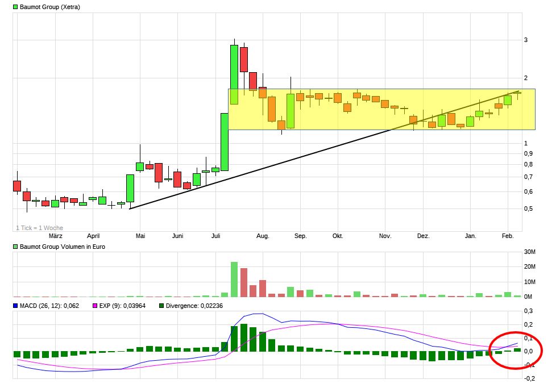
Task: Click the 'EXP (9): 0,03964' label
Action: [122, 306]
